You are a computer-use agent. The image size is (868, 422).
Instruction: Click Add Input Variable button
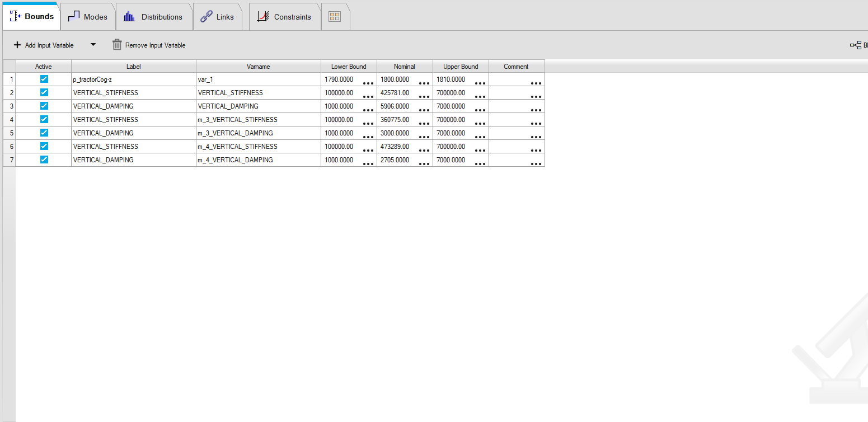[x=44, y=45]
